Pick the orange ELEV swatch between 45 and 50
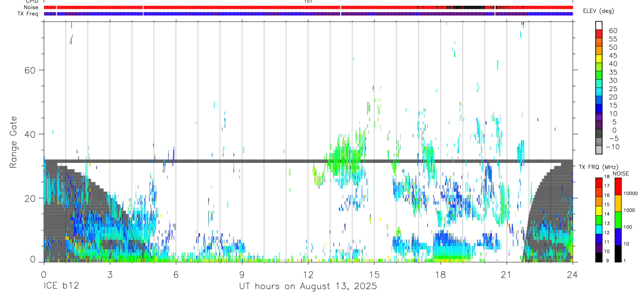The image size is (644, 297). [x=599, y=50]
